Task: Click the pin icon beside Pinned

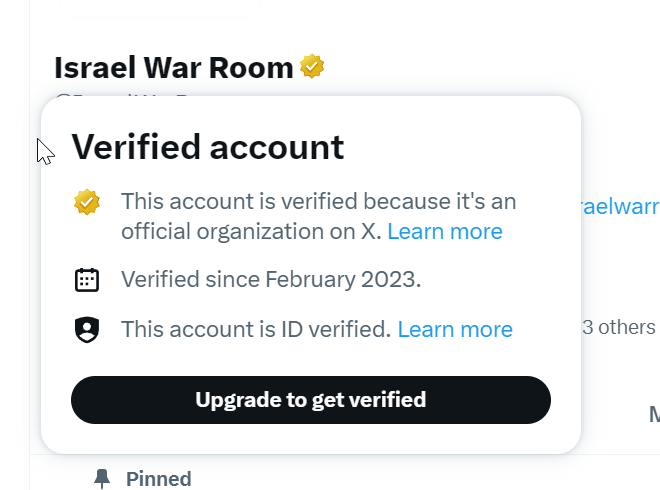Action: point(101,479)
